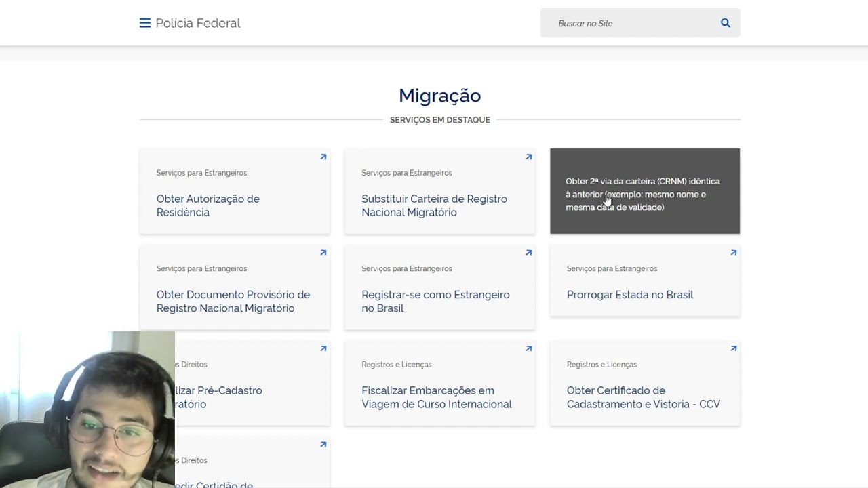Open Obter Documento Provisório de Registro
The width and height of the screenshot is (868, 488).
click(233, 301)
